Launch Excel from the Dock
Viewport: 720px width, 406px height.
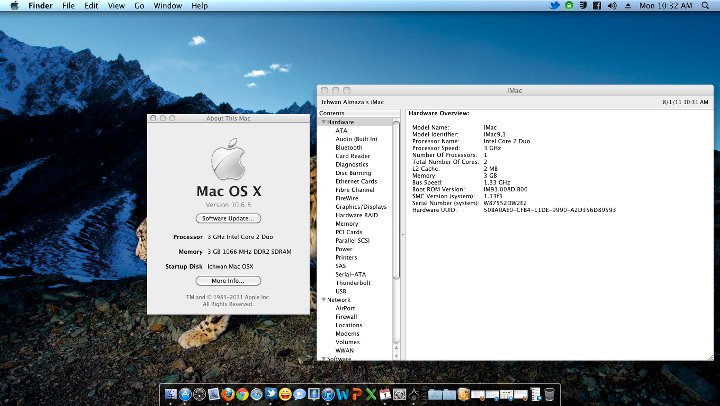click(x=371, y=394)
